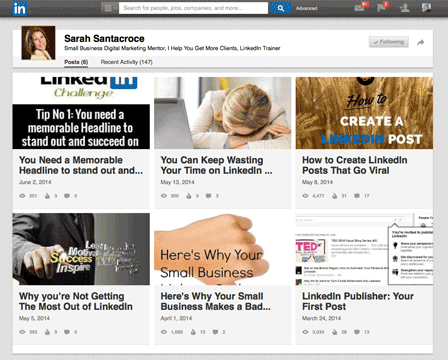Click views eye icon on May 5 post
Viewport: 448px width, 360px height.
[22, 332]
